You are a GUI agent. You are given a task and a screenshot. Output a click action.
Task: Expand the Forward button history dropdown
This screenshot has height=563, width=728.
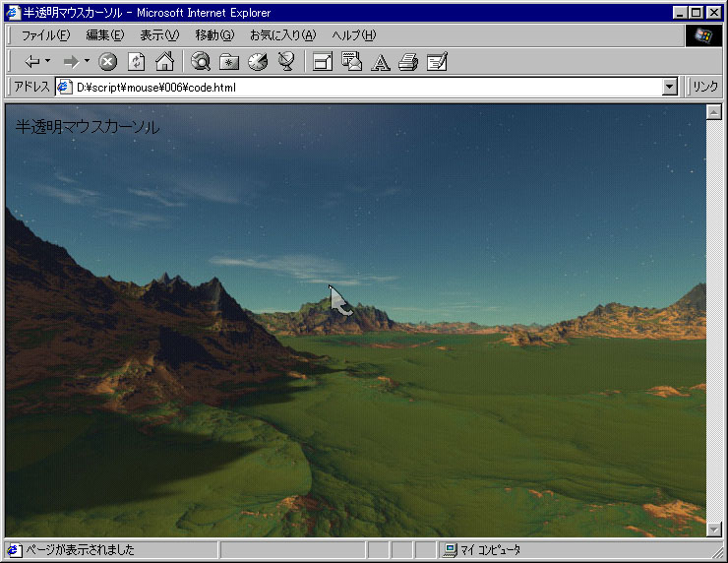[87, 62]
